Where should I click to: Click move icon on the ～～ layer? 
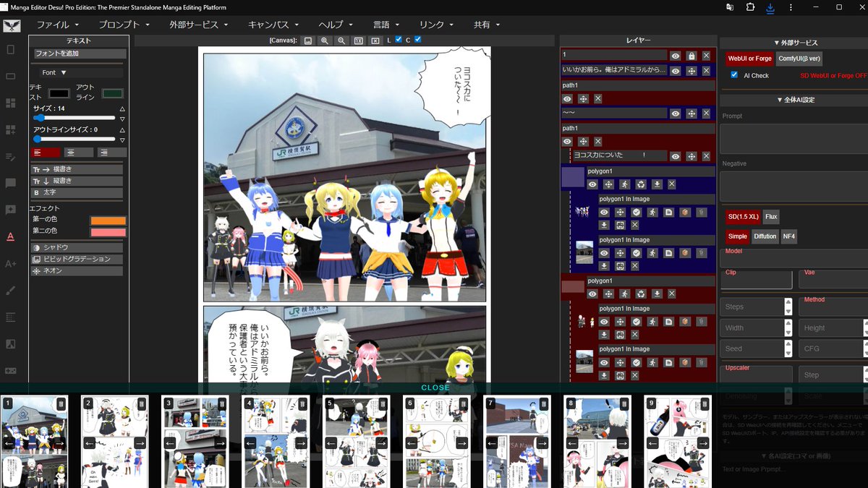point(692,114)
